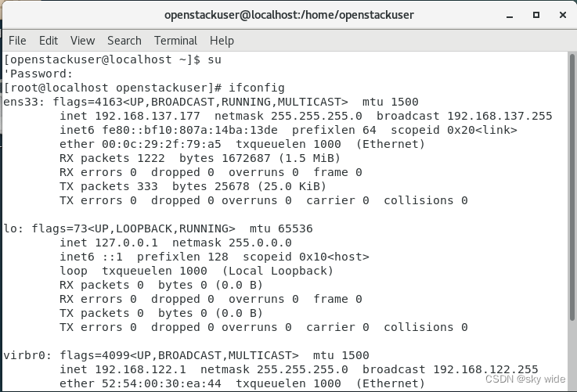Click scopeid 0x20<link> text
The image size is (577, 392).
(454, 130)
